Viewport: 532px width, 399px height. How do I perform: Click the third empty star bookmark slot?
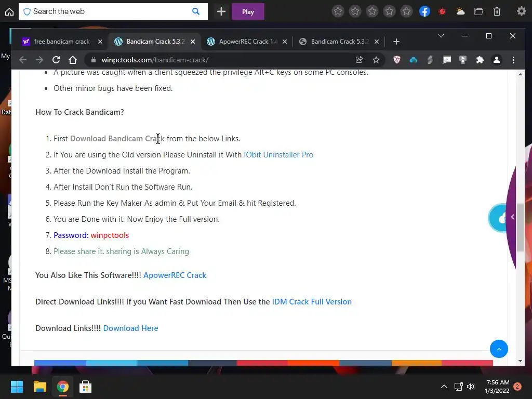(372, 11)
